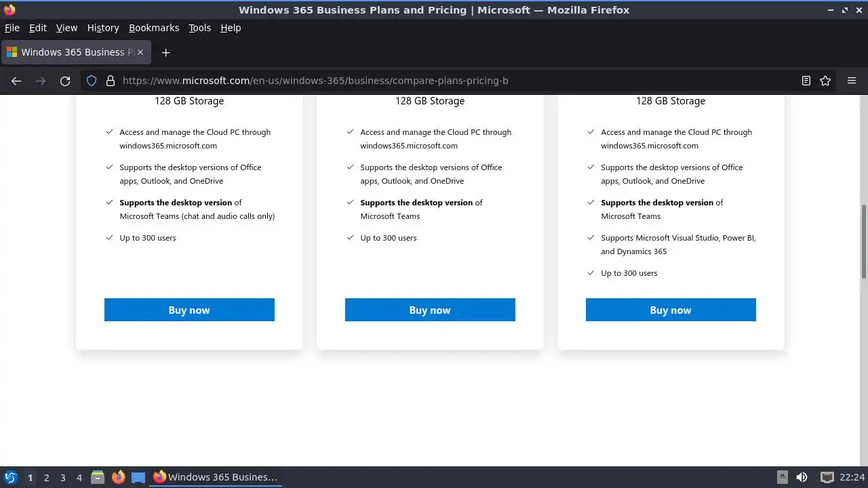
Task: Click 'Supports Microsoft Visual Studio, Power BI' text
Action: [x=678, y=238]
